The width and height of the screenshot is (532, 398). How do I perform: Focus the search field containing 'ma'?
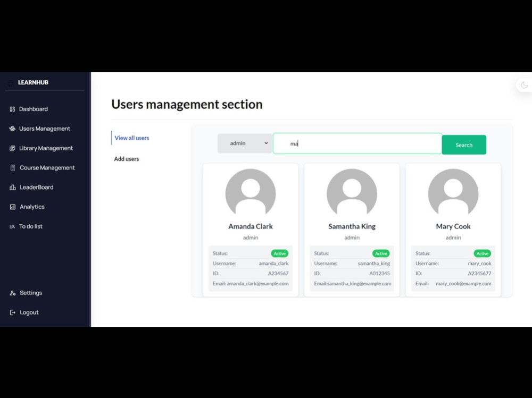(x=358, y=143)
